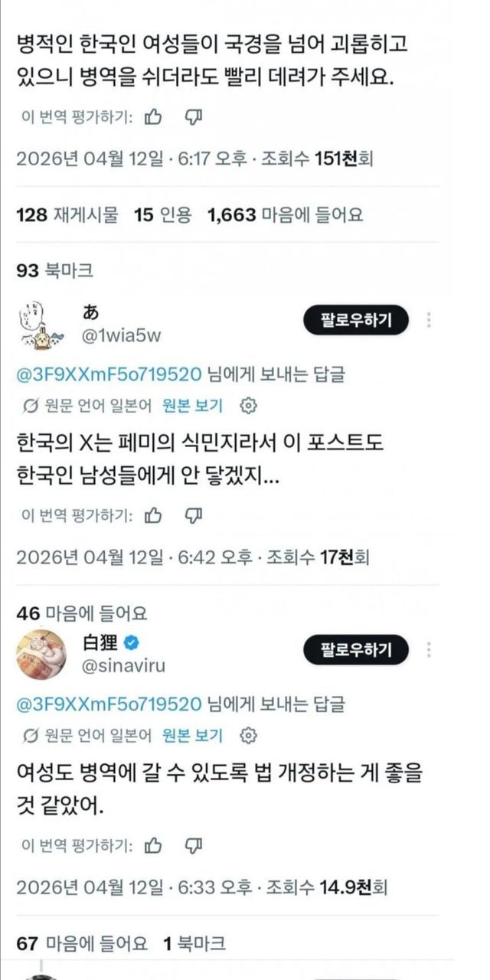
Task: Thumbs-down the @sinaviru reply translation
Action: [x=194, y=846]
